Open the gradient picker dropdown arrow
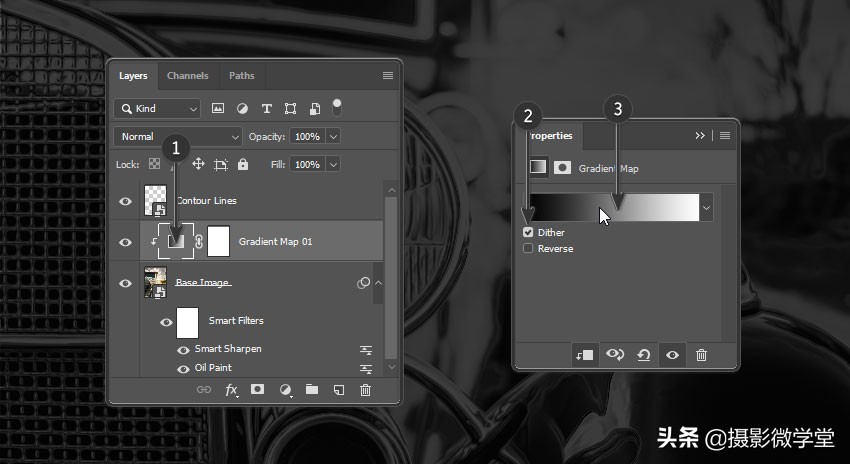Screen dimensions: 850x464 pos(706,208)
